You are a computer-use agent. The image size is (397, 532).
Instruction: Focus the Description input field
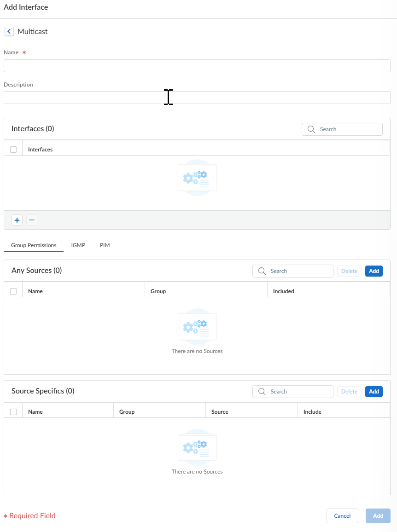(x=197, y=98)
